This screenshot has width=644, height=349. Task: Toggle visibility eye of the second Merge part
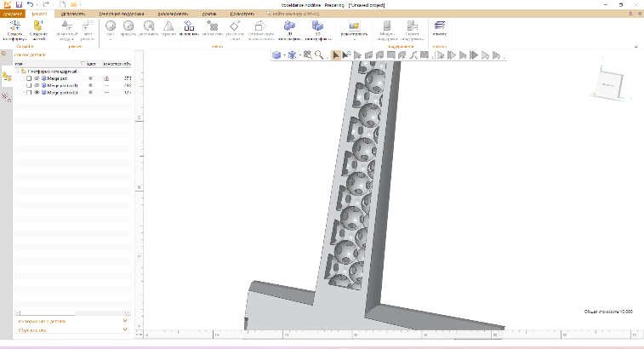tap(37, 85)
